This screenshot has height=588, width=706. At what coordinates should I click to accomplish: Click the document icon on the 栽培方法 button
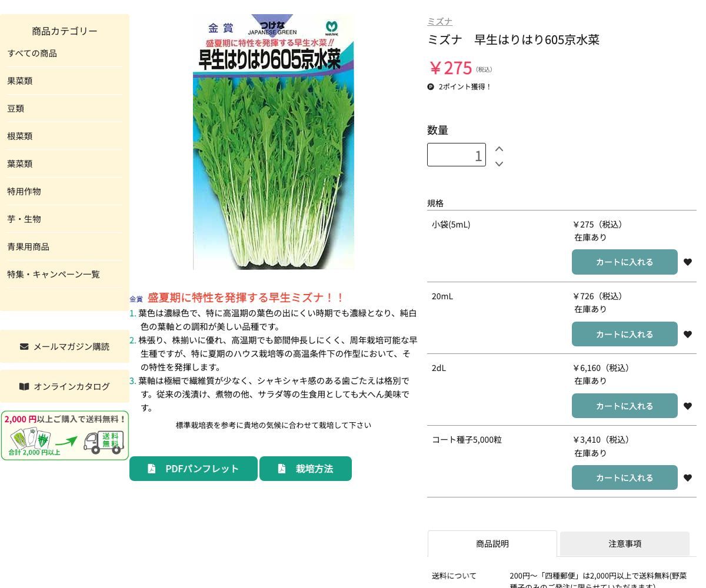tap(282, 468)
